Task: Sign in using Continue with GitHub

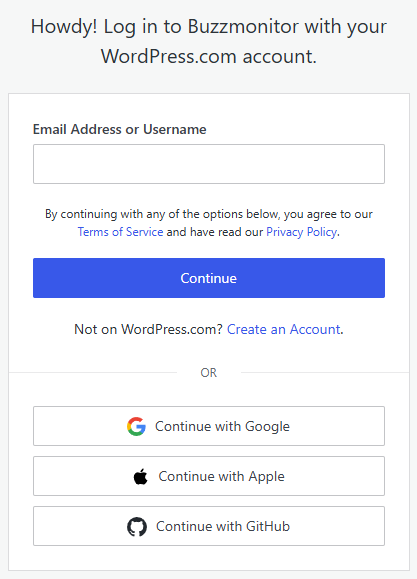Action: coord(209,526)
